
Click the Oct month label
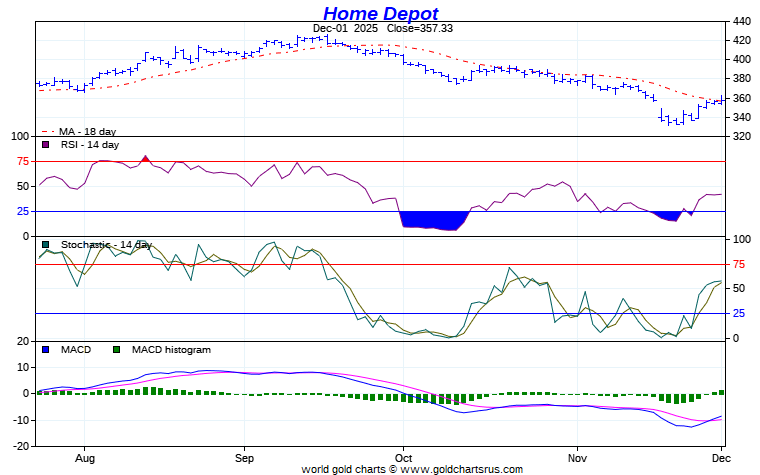click(x=403, y=458)
